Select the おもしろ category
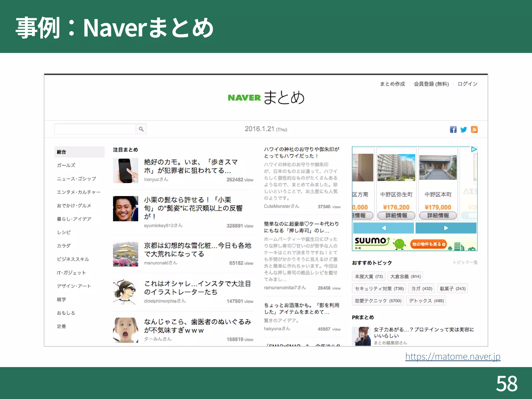The width and height of the screenshot is (532, 399). [66, 313]
